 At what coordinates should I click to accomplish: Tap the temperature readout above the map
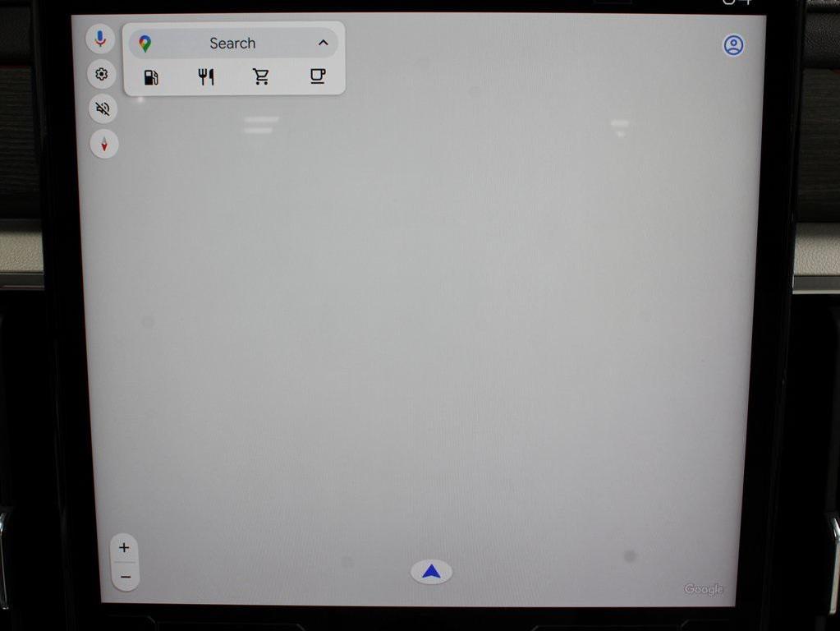[735, 2]
